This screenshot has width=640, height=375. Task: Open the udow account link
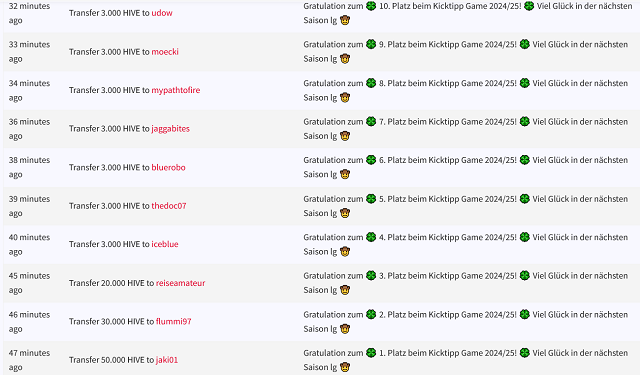[x=162, y=13]
